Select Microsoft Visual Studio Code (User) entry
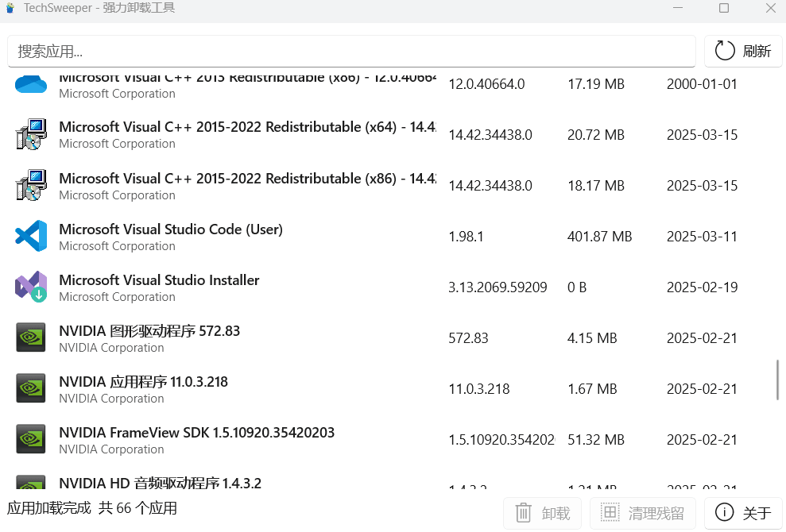 [x=171, y=229]
